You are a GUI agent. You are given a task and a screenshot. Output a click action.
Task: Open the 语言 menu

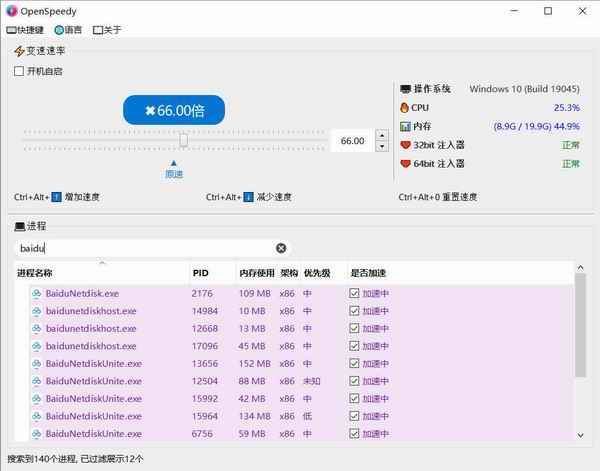pos(69,30)
